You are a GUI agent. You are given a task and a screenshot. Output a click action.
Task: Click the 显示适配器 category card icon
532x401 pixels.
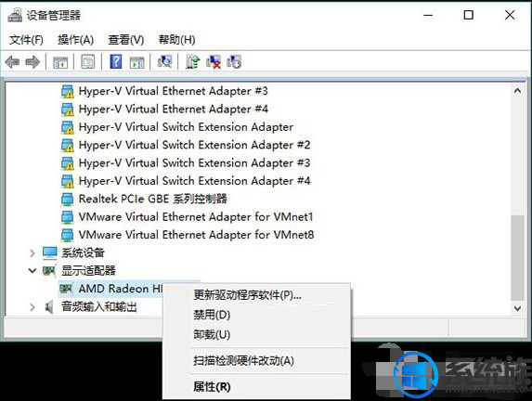tap(49, 271)
